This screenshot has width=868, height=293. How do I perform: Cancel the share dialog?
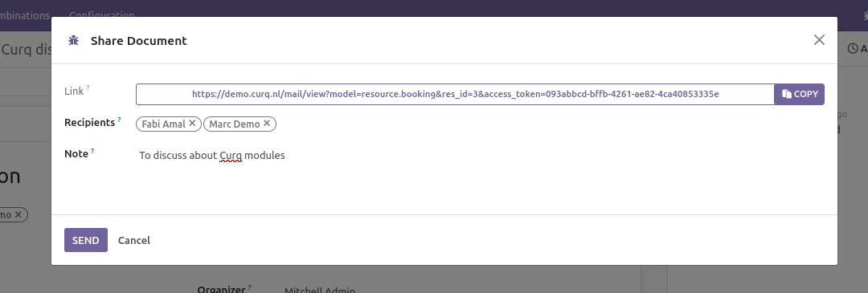(134, 240)
